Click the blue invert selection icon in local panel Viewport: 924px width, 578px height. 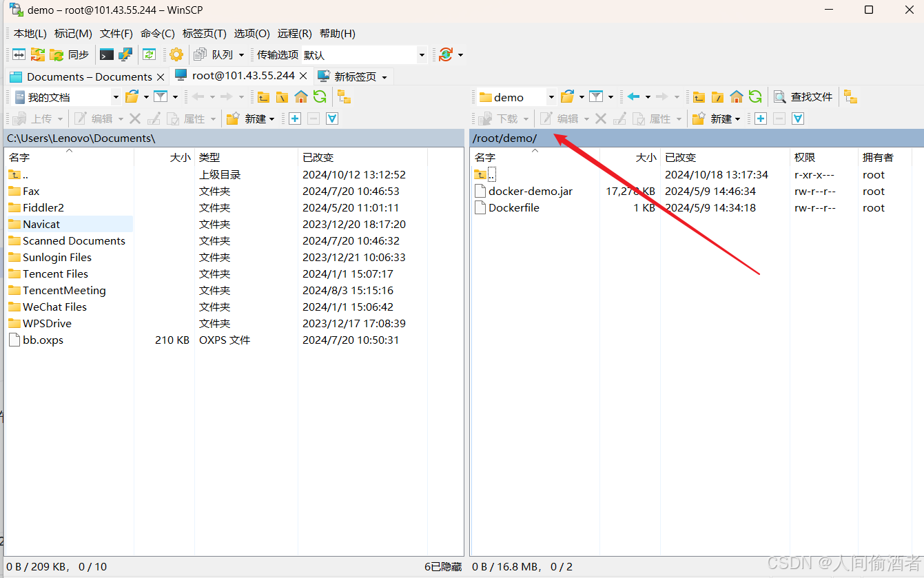point(331,118)
